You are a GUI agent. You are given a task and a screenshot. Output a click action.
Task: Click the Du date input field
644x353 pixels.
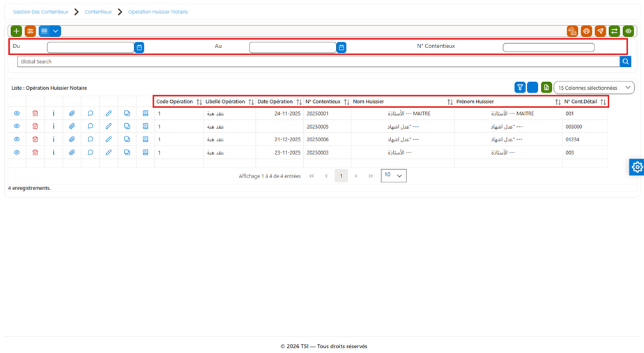pyautogui.click(x=91, y=47)
